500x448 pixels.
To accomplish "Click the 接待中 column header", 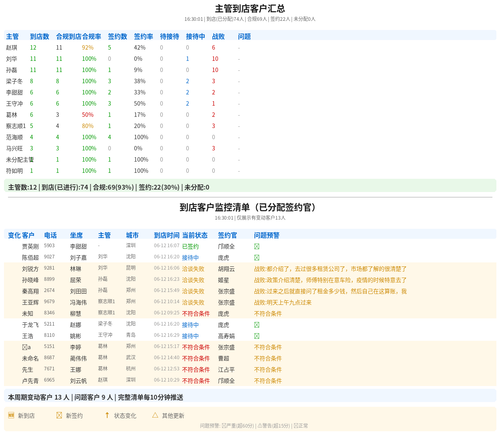I will tap(195, 36).
